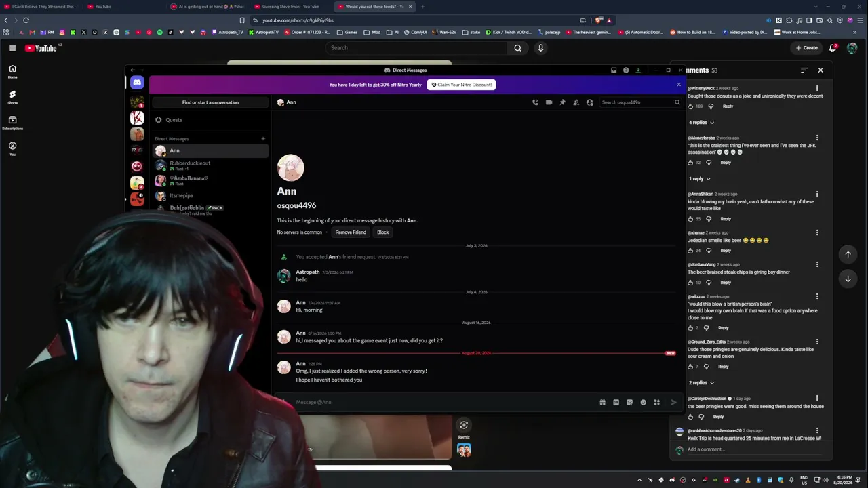The image size is (868, 488).
Task: Reload the browser page
Action: 26,20
